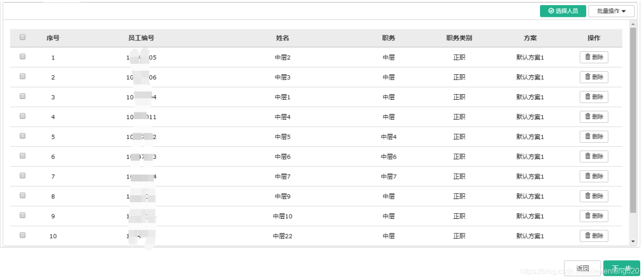Click the 返回 button
Screen dimensions: 644x280
[x=582, y=268]
